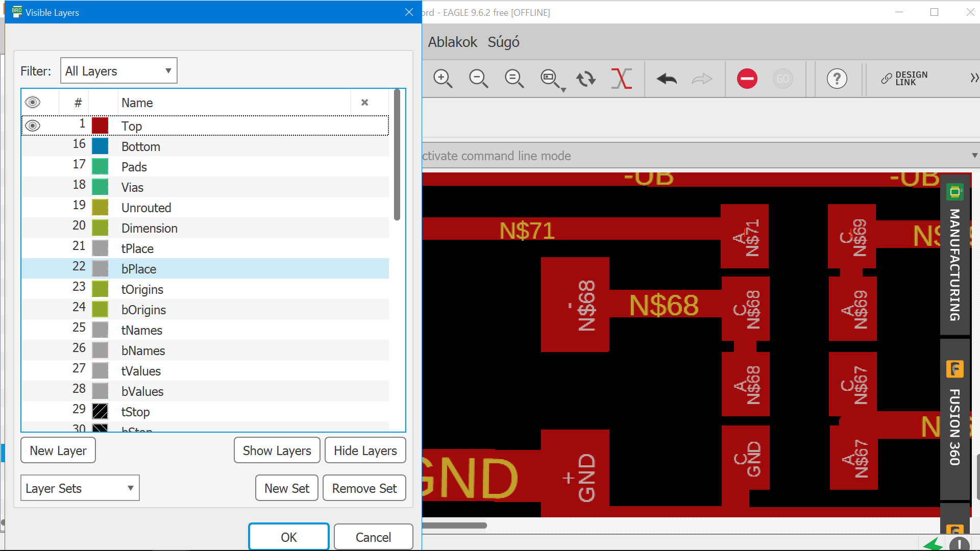Click the layer list vertical scrollbar
Viewport: 980px width, 551px height.
pyautogui.click(x=397, y=155)
